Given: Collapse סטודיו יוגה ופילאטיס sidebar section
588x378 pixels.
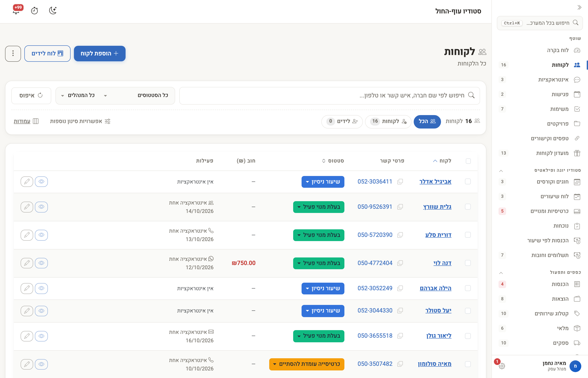Looking at the screenshot, I should click(501, 171).
